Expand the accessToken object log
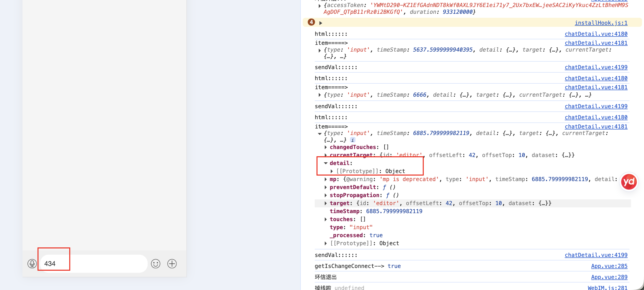644x290 pixels. (320, 6)
